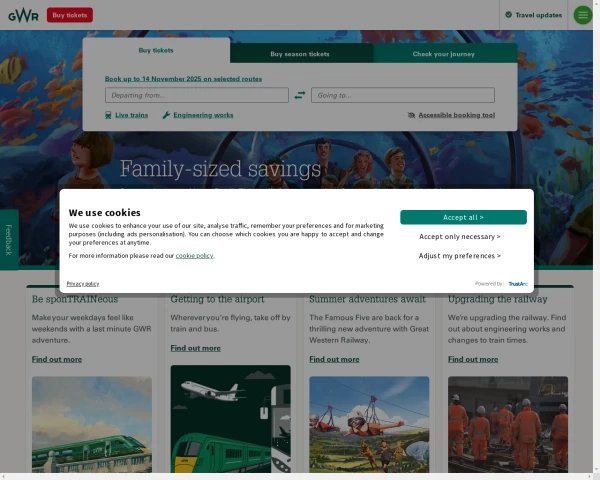Click Find out more under Upgrading the railway
This screenshot has height=480, width=600.
473,359
